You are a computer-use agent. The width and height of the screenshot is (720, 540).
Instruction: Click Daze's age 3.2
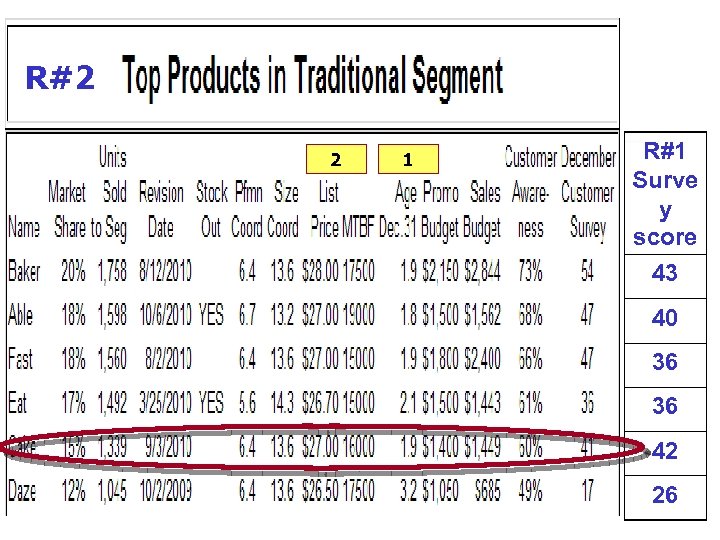(409, 491)
